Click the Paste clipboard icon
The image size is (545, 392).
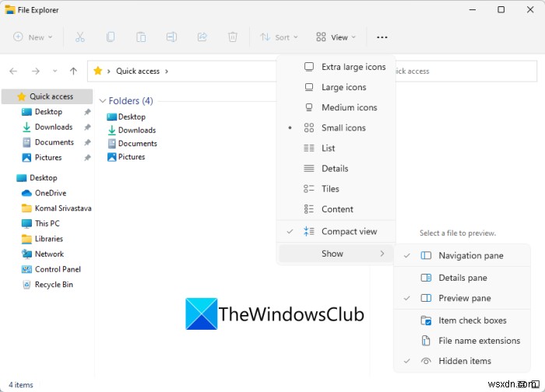[x=141, y=37]
